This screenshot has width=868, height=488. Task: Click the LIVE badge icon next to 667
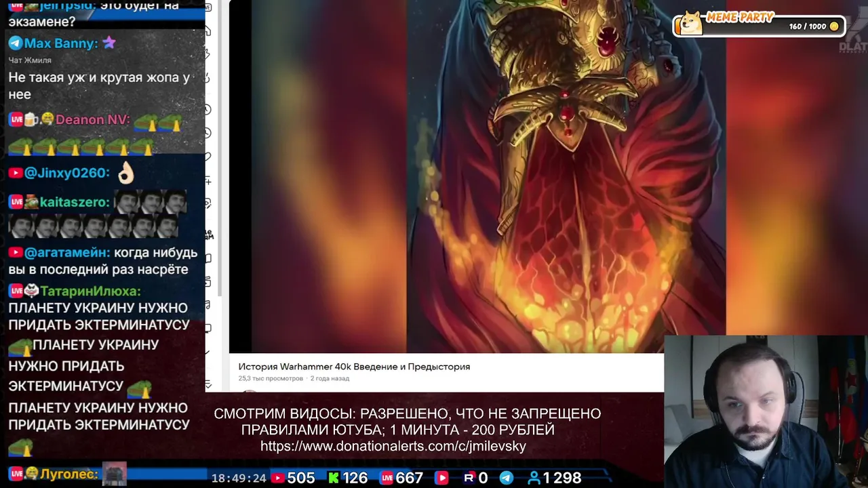pos(386,478)
